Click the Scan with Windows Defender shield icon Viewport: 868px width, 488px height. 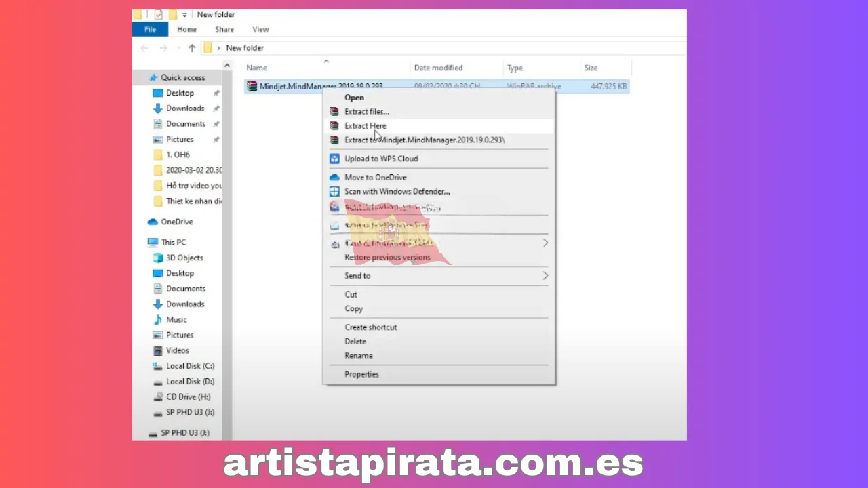pyautogui.click(x=334, y=191)
